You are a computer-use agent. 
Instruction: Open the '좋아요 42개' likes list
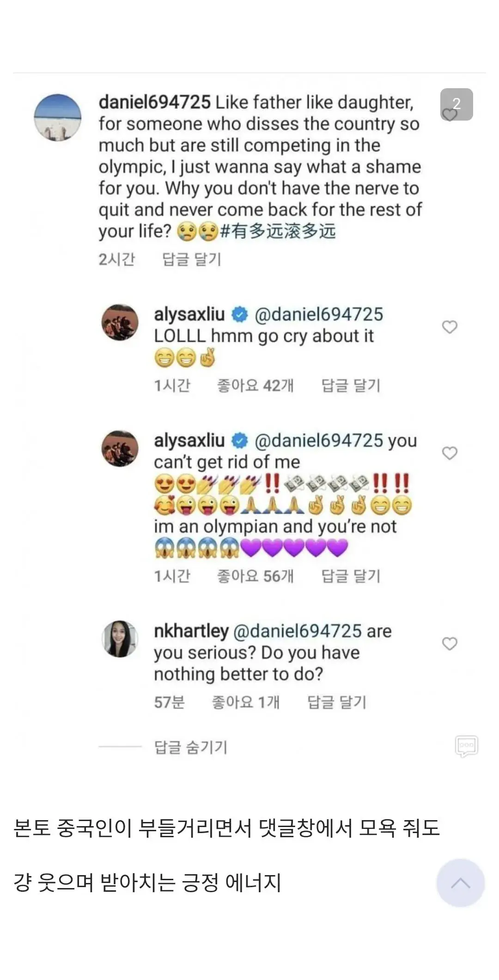point(255,385)
